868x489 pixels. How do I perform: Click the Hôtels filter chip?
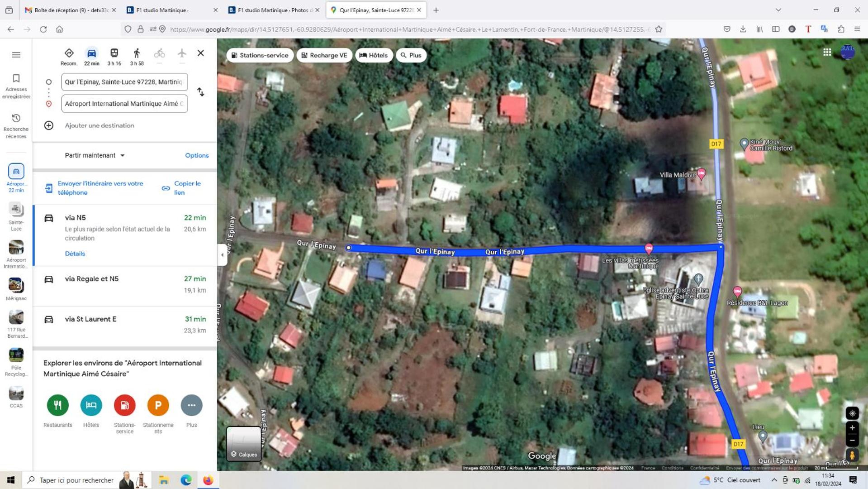coord(374,55)
